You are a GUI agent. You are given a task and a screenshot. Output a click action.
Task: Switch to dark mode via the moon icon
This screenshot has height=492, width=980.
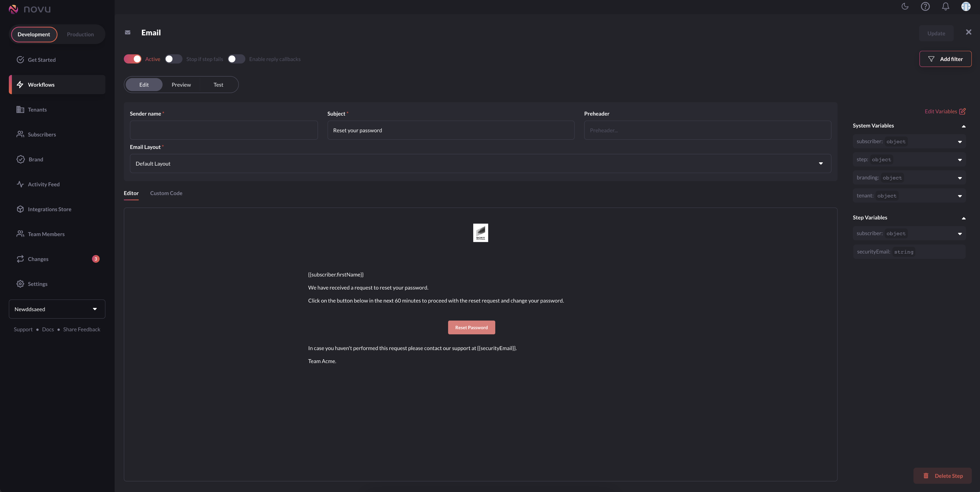(905, 6)
